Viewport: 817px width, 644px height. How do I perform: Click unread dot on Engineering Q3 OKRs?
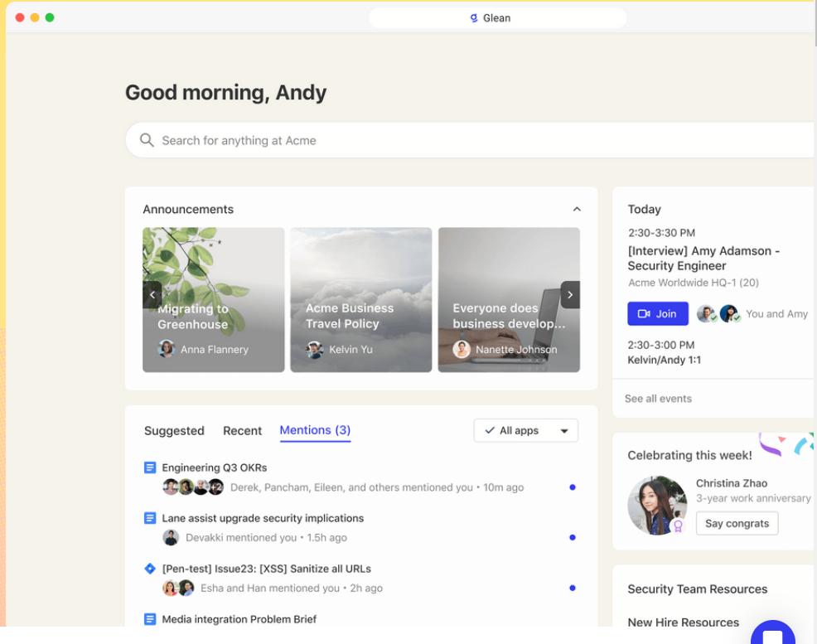573,487
